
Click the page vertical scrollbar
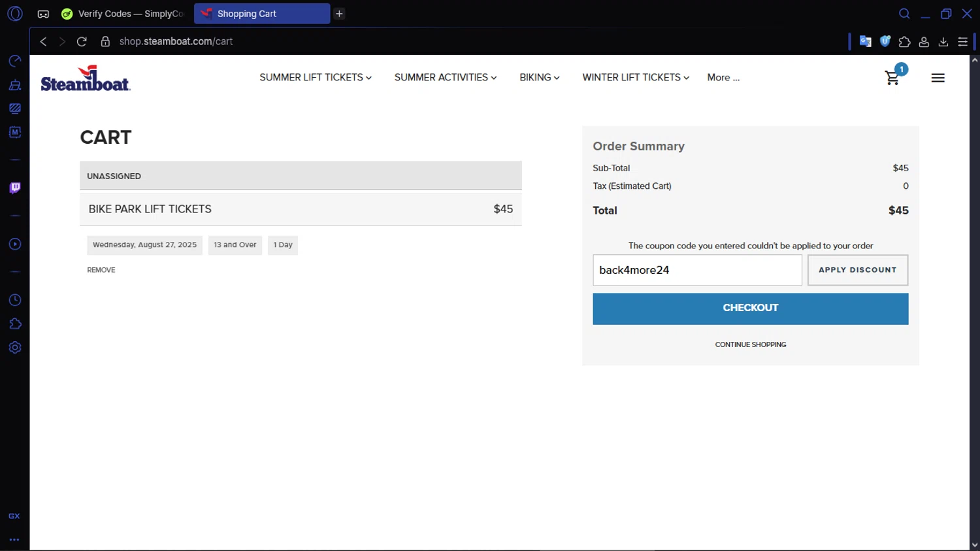pos(974,302)
